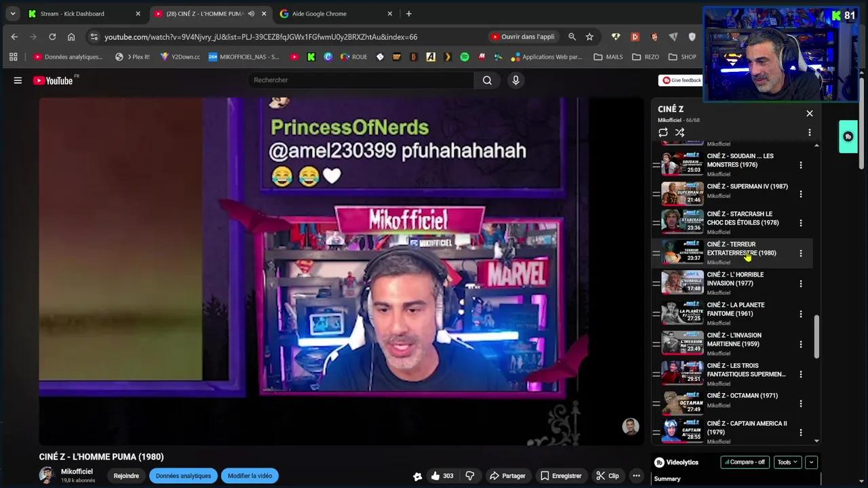Start a voice search with the microphone icon
Viewport: 868px width, 488px height.
[515, 80]
